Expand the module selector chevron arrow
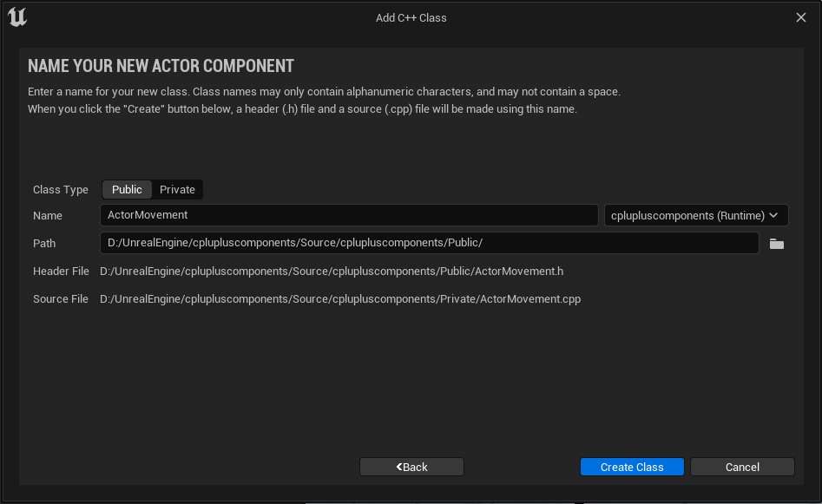This screenshot has height=504, width=822. tap(773, 215)
